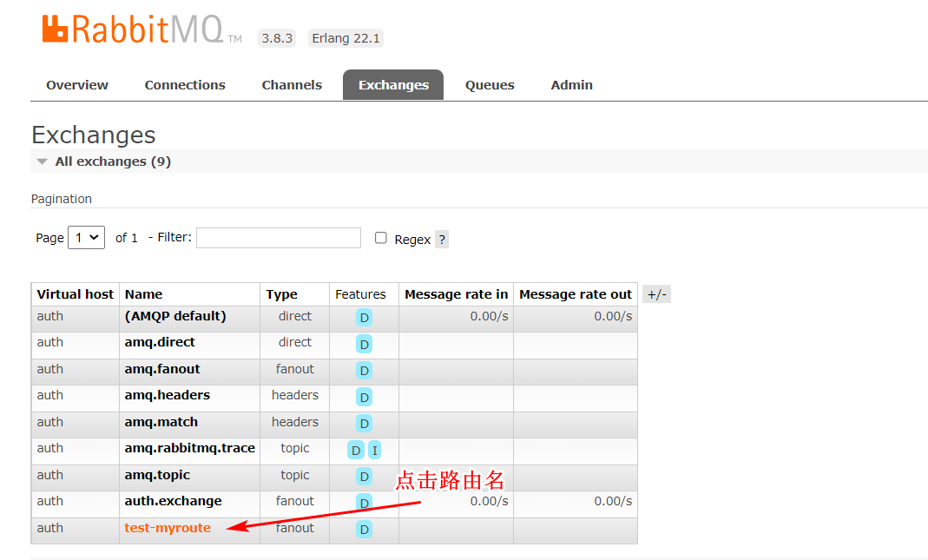Open the amq.topic exchange
The width and height of the screenshot is (928, 560).
[x=157, y=476]
